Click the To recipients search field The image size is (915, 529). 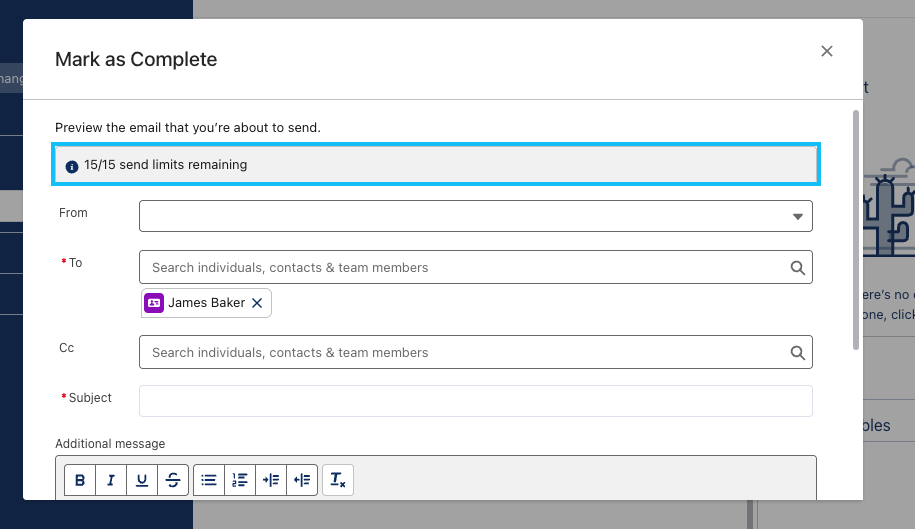click(x=460, y=268)
